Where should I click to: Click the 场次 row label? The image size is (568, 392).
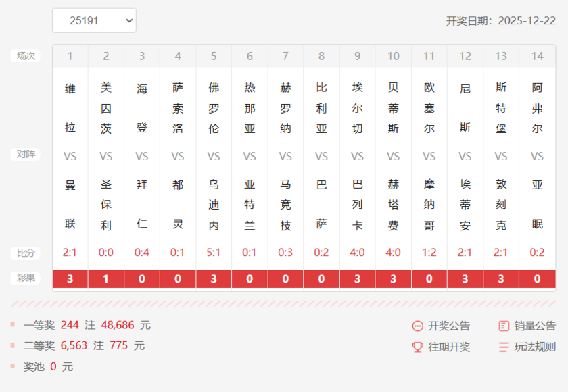click(x=26, y=56)
